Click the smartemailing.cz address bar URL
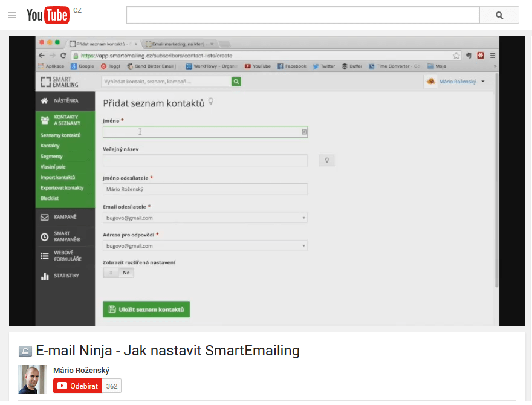Image resolution: width=532 pixels, height=405 pixels. click(157, 55)
